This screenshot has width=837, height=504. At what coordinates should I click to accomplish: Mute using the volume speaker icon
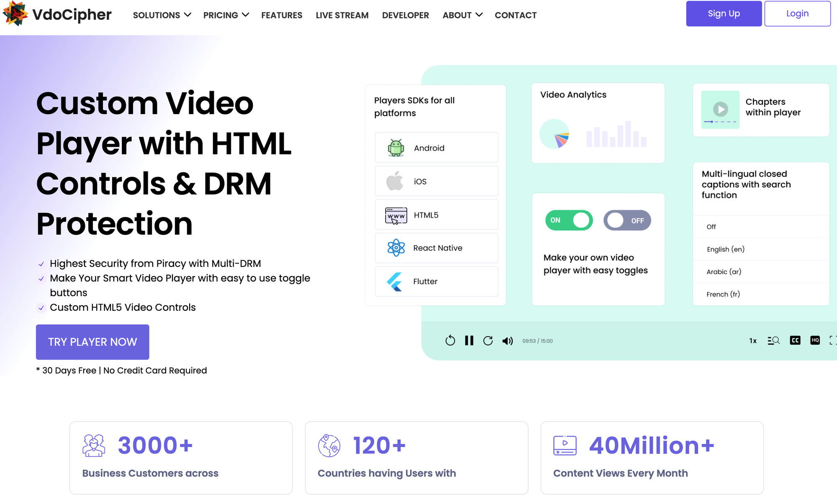click(508, 341)
